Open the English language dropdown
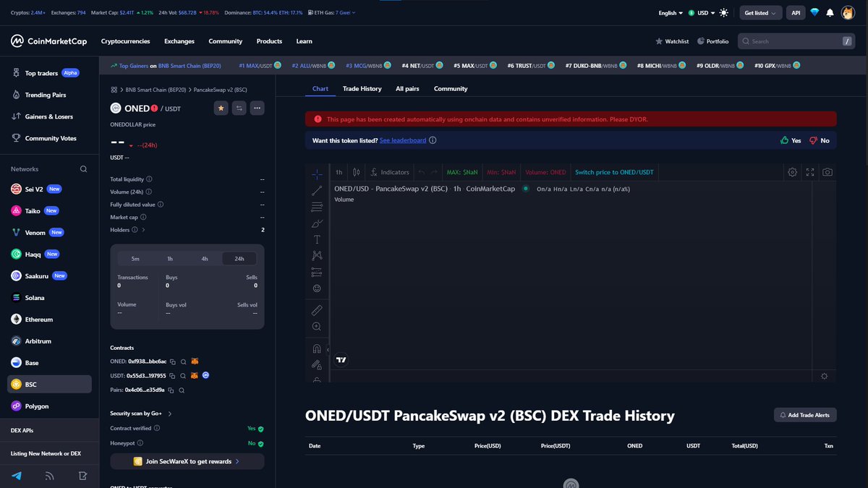868x488 pixels. (669, 12)
